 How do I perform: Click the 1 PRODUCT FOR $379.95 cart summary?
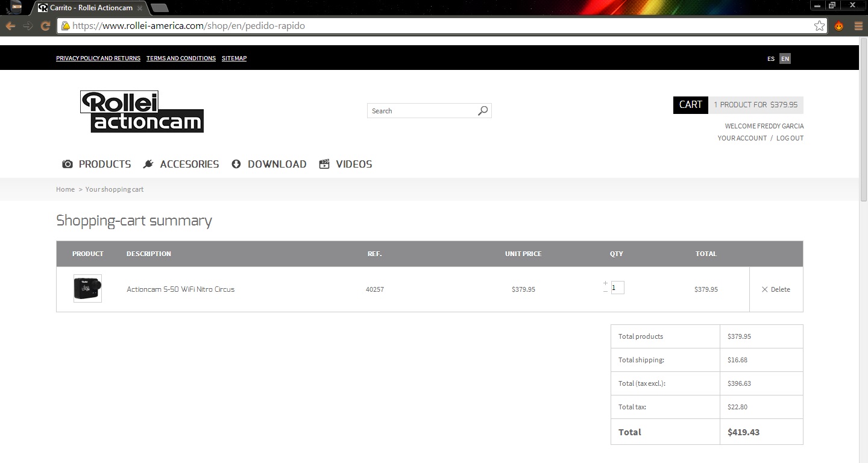[755, 105]
